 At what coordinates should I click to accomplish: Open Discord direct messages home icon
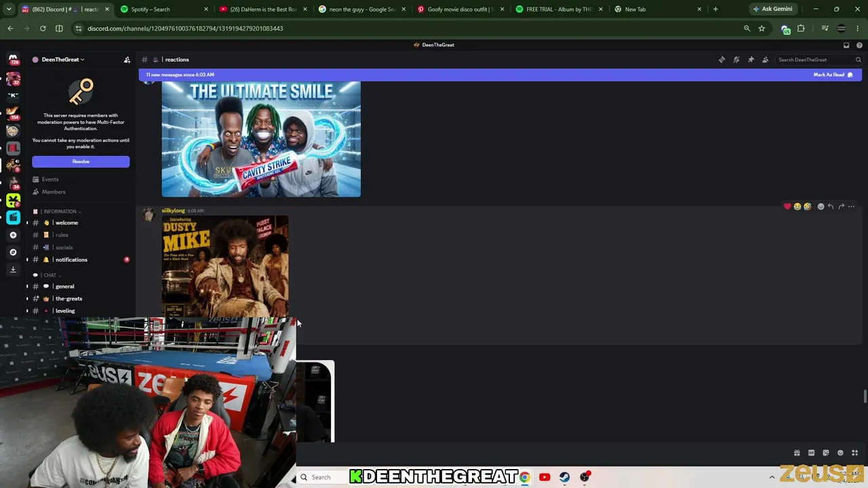[13, 60]
